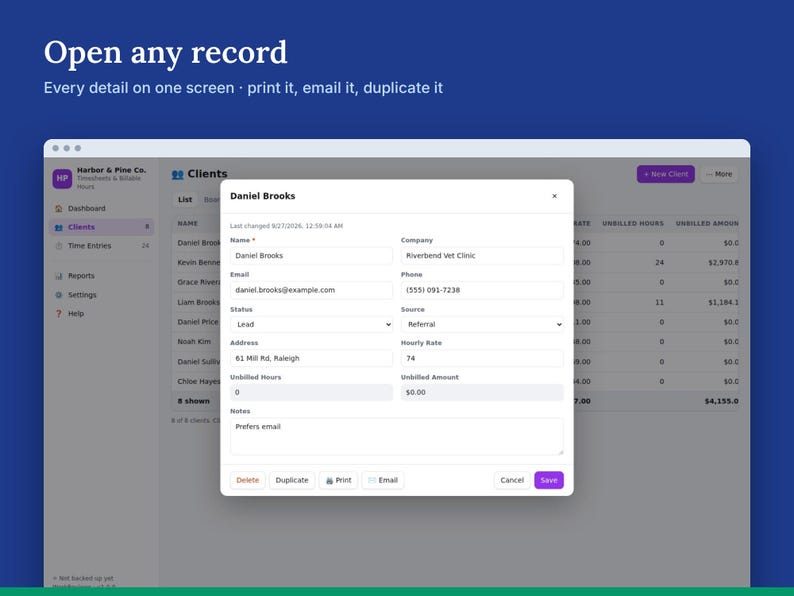
Task: Click the Unbilled Amount field
Action: click(x=482, y=392)
